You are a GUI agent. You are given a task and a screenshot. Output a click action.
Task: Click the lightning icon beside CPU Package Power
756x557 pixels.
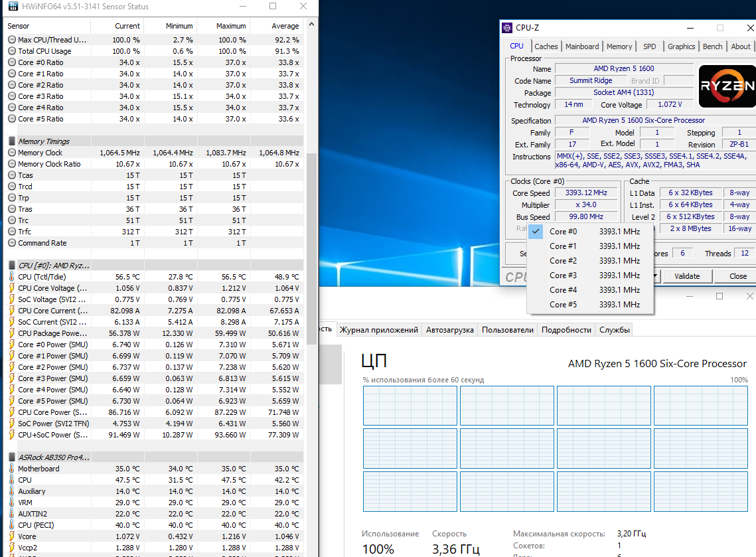[12, 333]
